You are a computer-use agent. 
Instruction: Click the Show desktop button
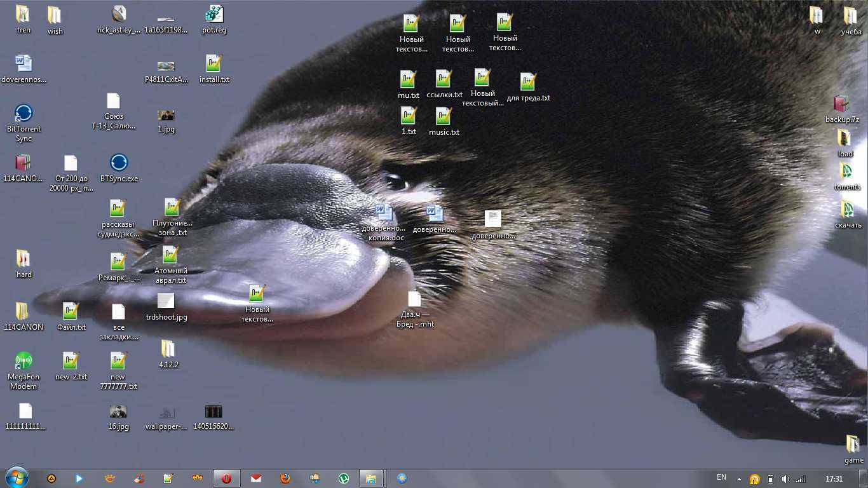[x=864, y=479]
